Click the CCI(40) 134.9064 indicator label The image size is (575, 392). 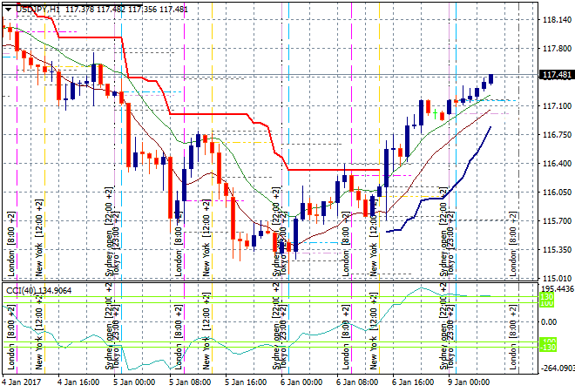[38, 291]
